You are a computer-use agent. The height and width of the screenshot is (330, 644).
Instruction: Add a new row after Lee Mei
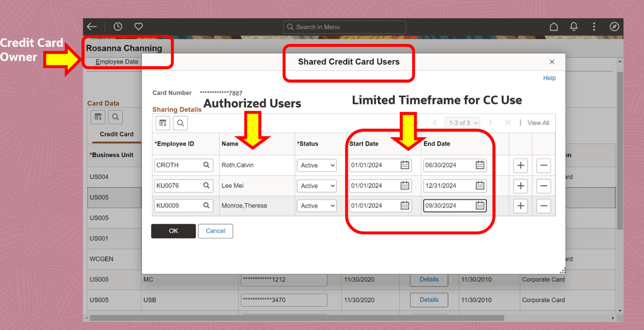520,185
